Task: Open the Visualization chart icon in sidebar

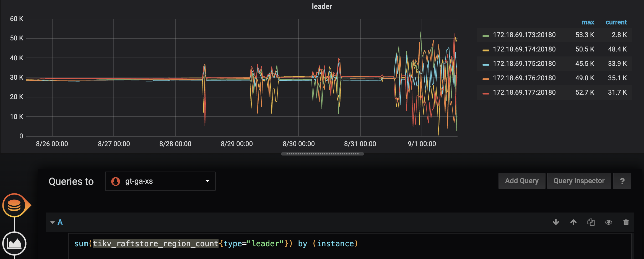Action: pyautogui.click(x=14, y=244)
